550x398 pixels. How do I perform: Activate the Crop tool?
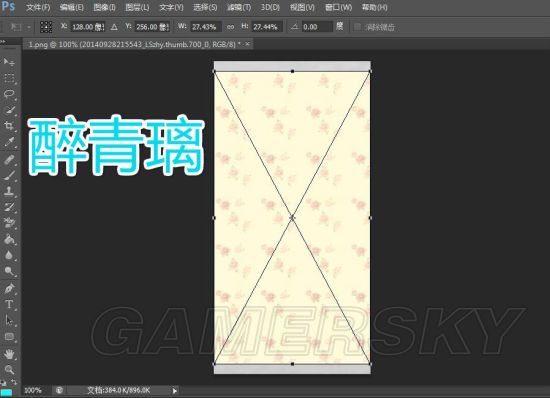pyautogui.click(x=9, y=126)
